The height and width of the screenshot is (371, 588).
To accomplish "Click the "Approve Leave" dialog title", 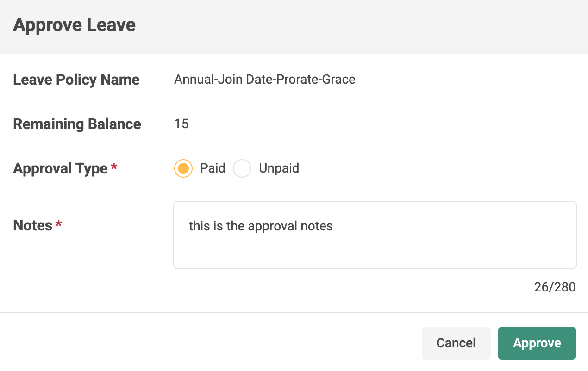I will click(x=75, y=25).
